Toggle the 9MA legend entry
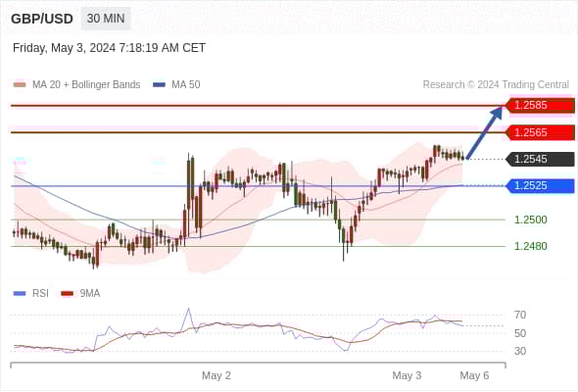 coord(80,294)
